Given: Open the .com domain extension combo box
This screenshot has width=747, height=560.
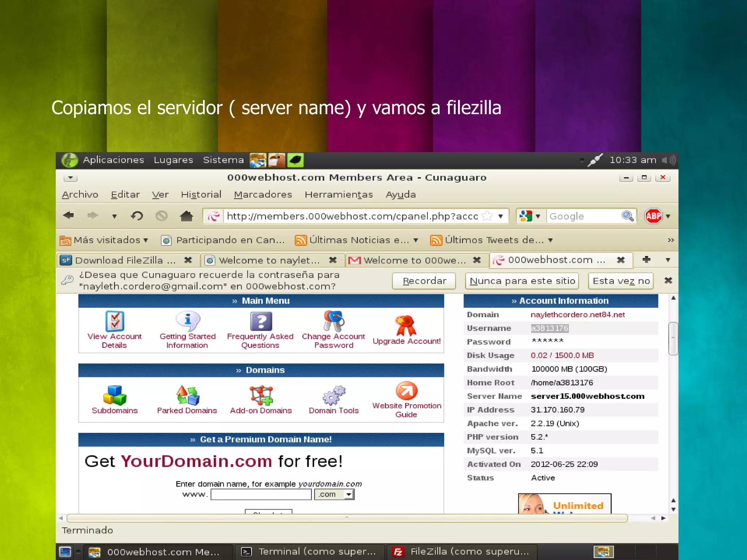Looking at the screenshot, I should click(334, 494).
